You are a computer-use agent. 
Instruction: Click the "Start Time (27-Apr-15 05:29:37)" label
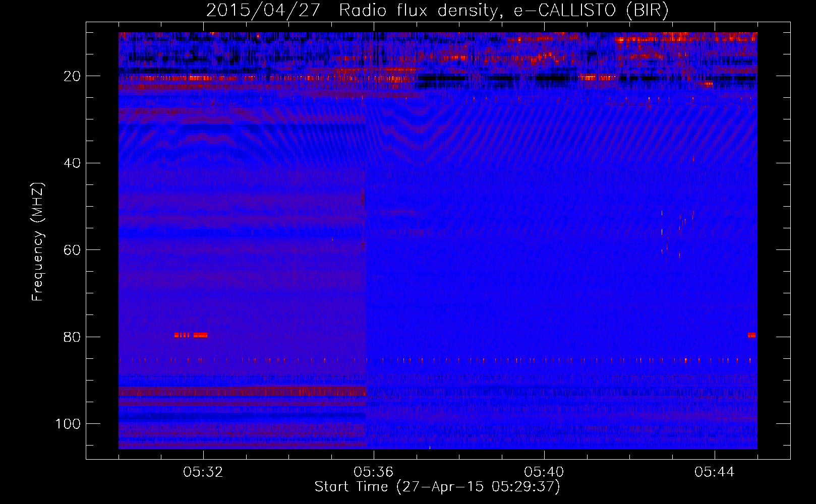pyautogui.click(x=437, y=487)
